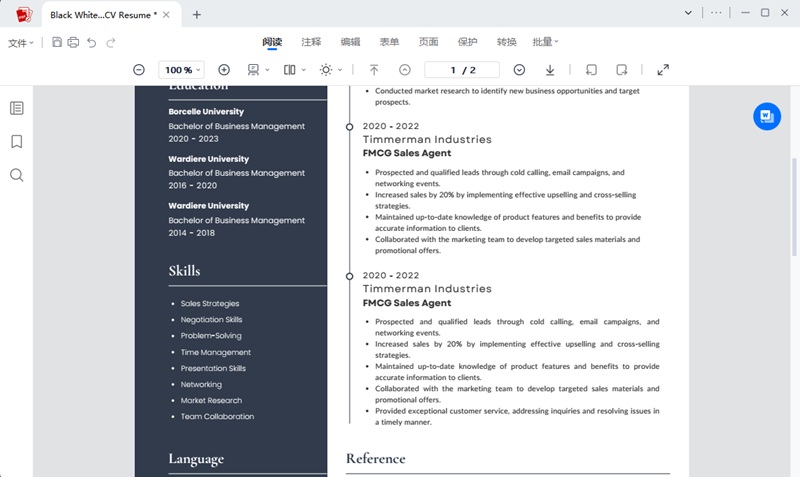The width and height of the screenshot is (800, 477).
Task: Click the print icon in top toolbar
Action: 73,42
